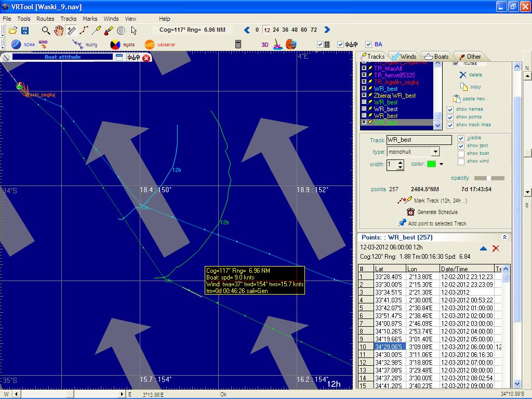Enable the show boat checkbox

(x=461, y=154)
